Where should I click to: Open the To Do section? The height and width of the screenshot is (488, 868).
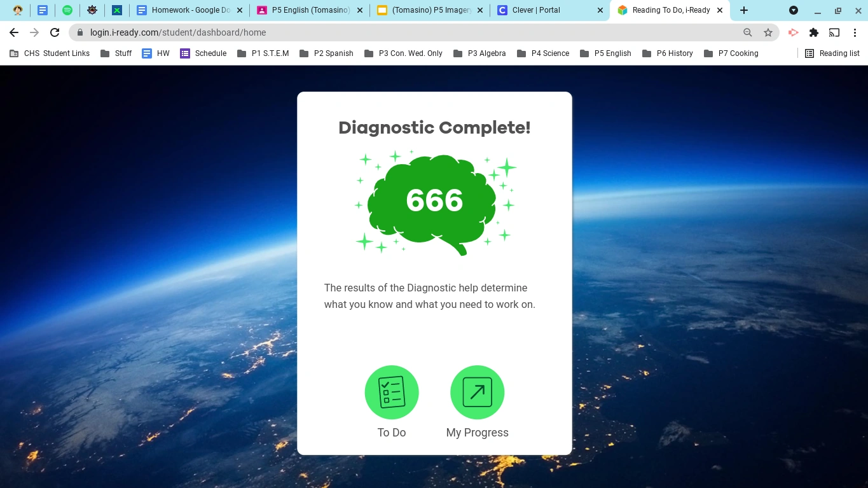pos(392,393)
